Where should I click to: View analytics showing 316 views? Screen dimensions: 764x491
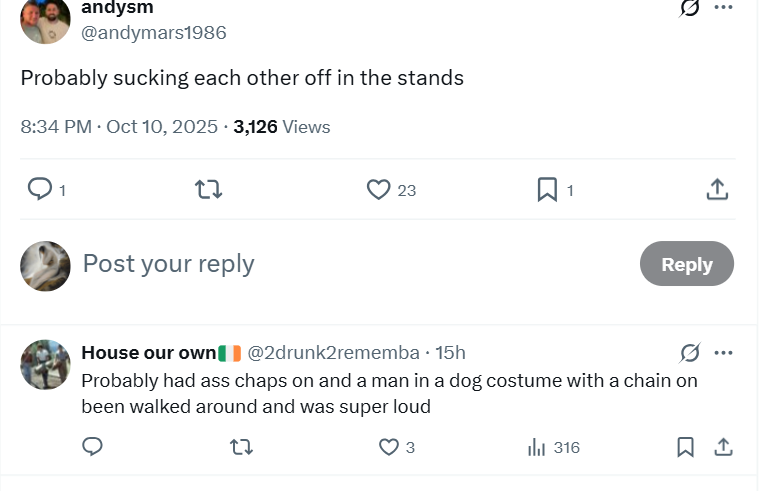click(553, 447)
